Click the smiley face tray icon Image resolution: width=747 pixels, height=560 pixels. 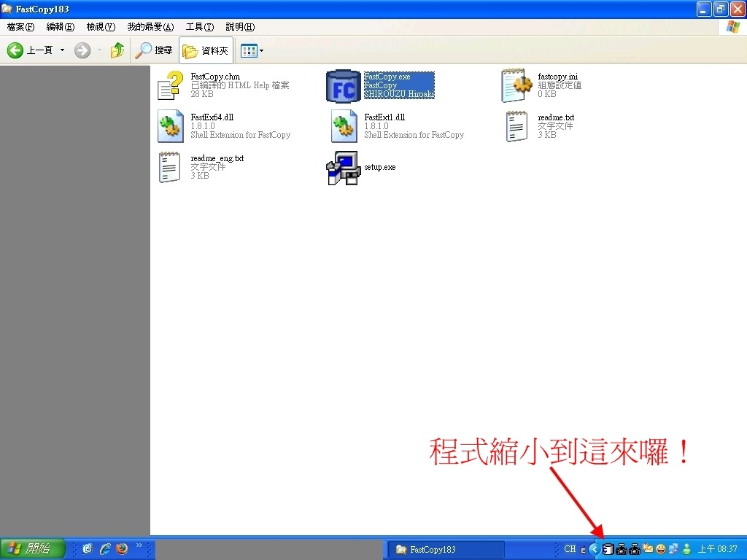tap(661, 549)
